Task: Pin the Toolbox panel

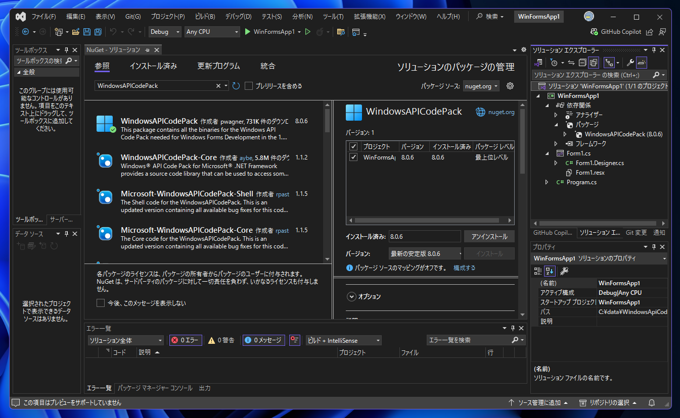Action: (66, 50)
